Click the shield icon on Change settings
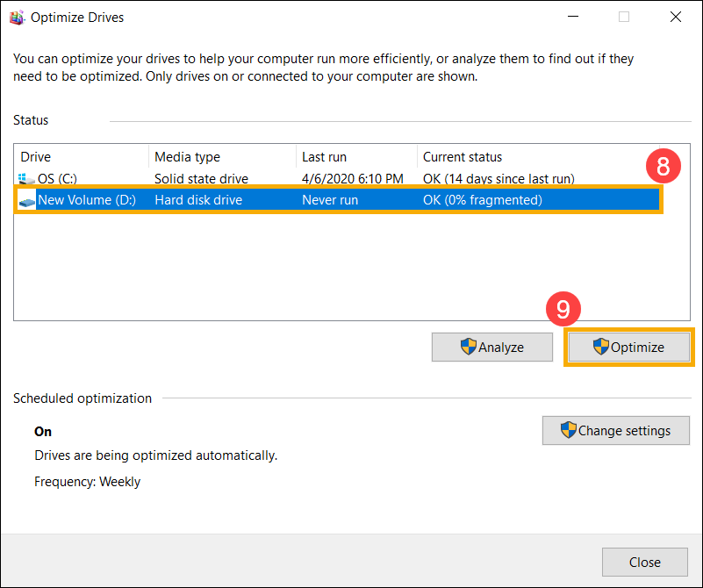The width and height of the screenshot is (703, 588). pos(568,430)
